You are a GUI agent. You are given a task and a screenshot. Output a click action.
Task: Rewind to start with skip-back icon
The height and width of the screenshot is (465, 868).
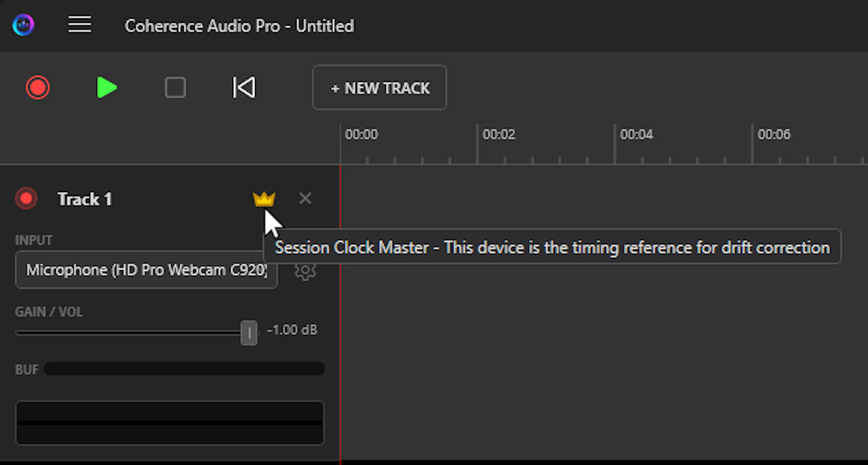[x=244, y=87]
